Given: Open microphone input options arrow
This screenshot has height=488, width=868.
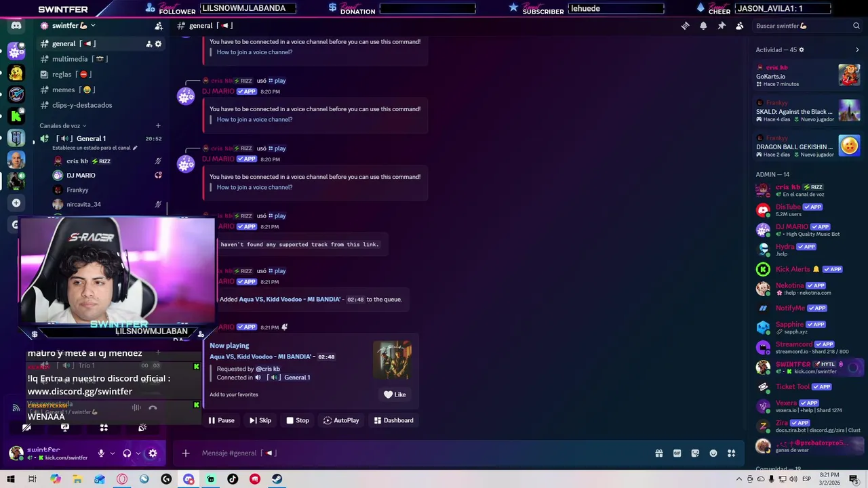Looking at the screenshot, I should (x=113, y=453).
